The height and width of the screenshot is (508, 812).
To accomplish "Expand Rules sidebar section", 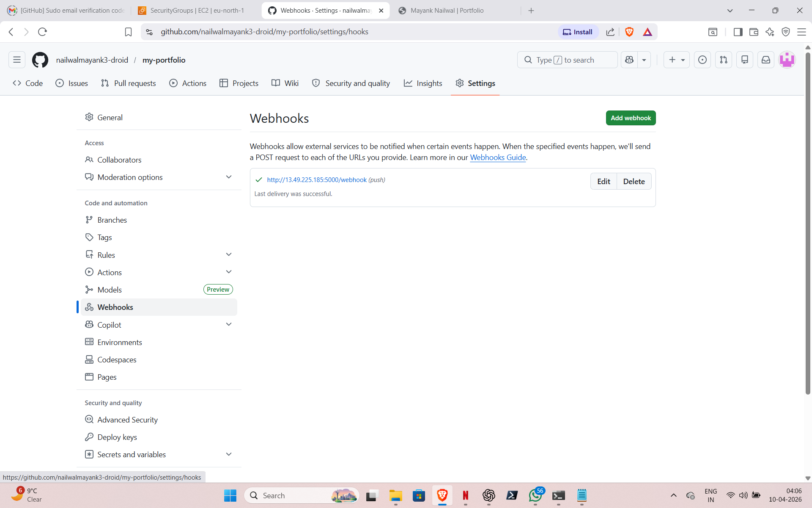I will coord(229,254).
